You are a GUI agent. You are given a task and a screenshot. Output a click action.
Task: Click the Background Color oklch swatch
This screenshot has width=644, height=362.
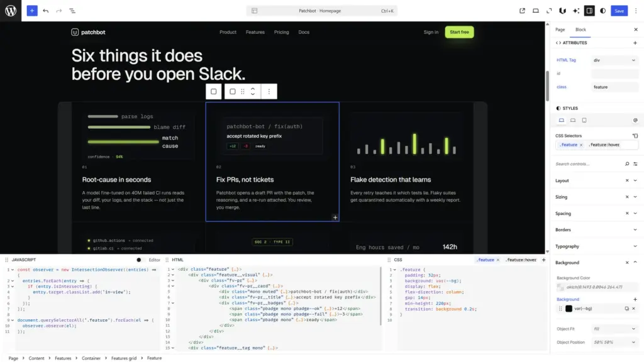click(x=560, y=287)
